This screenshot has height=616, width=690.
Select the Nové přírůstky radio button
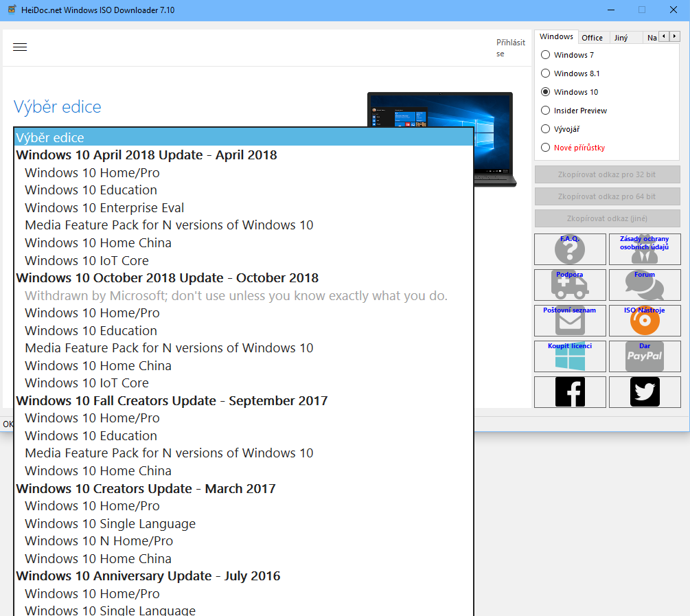pos(545,147)
